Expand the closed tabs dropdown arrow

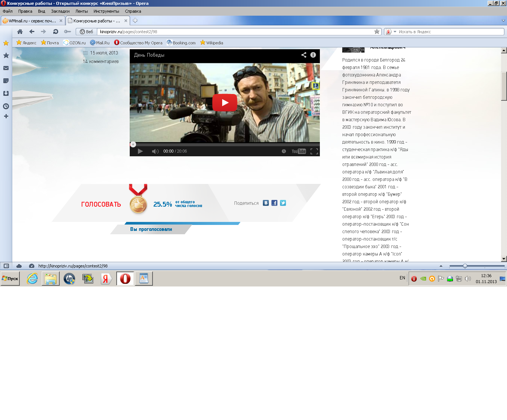pyautogui.click(x=503, y=21)
